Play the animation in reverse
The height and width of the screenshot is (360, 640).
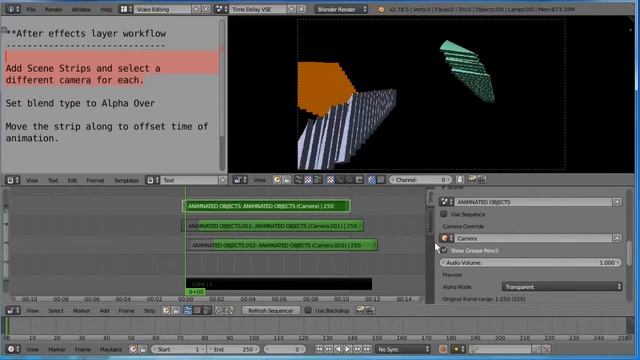pos(338,349)
